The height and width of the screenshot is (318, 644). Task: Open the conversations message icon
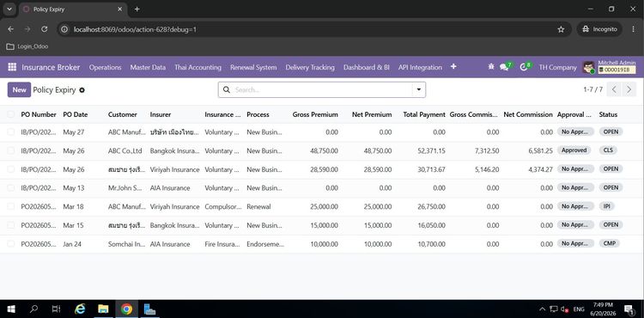tap(505, 67)
